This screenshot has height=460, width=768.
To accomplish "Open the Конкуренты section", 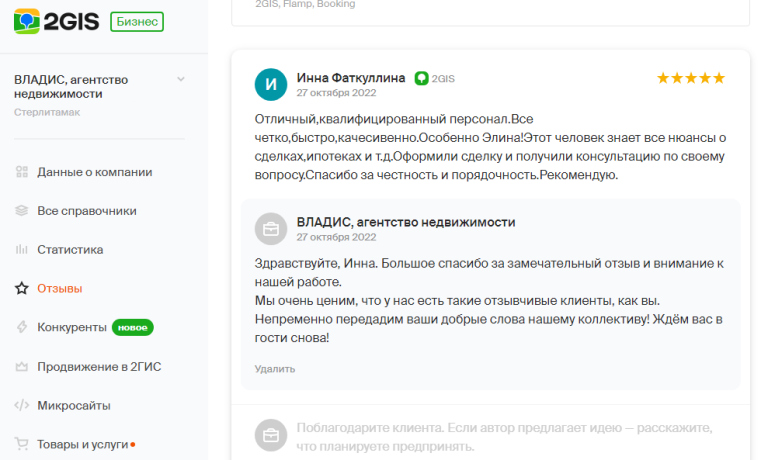I will click(72, 327).
